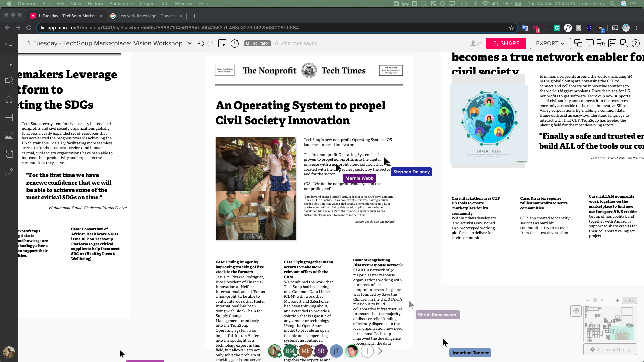Click the ME participant avatar
The width and height of the screenshot is (644, 362).
click(306, 351)
